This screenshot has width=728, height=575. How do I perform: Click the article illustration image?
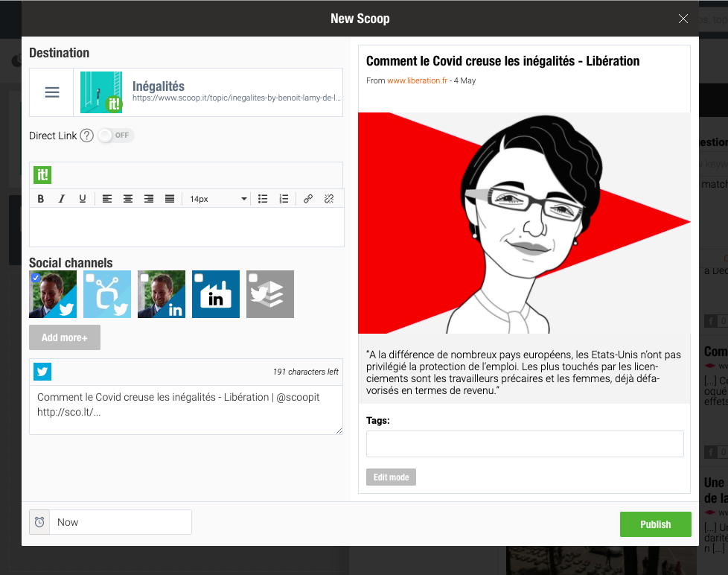(524, 223)
